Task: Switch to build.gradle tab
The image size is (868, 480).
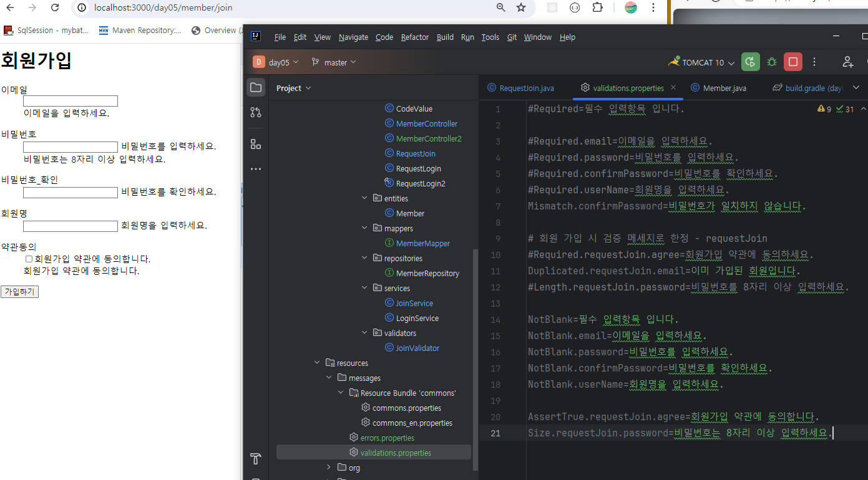Action: tap(808, 88)
